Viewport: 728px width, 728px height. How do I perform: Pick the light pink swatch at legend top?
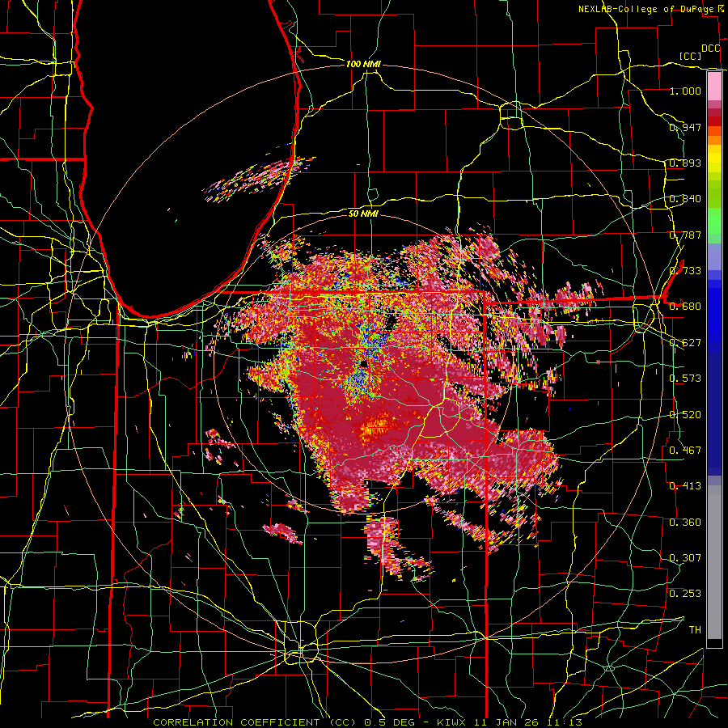714,86
